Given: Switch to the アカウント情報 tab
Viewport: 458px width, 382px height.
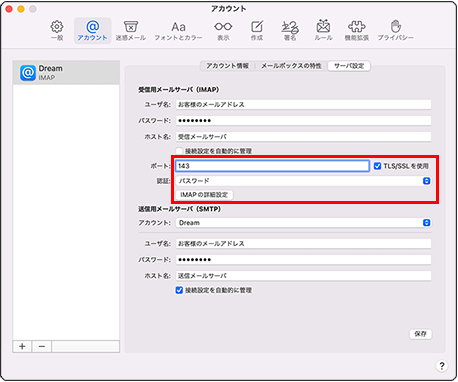Looking at the screenshot, I should coord(227,66).
